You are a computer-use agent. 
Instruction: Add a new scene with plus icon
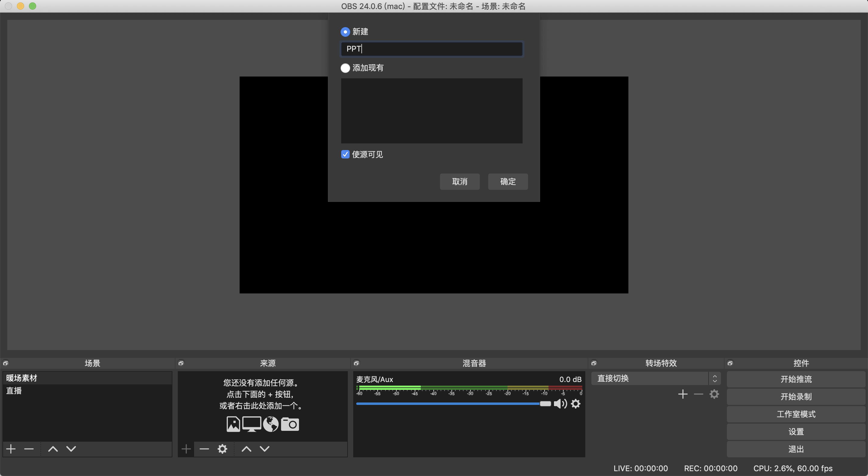(x=11, y=449)
